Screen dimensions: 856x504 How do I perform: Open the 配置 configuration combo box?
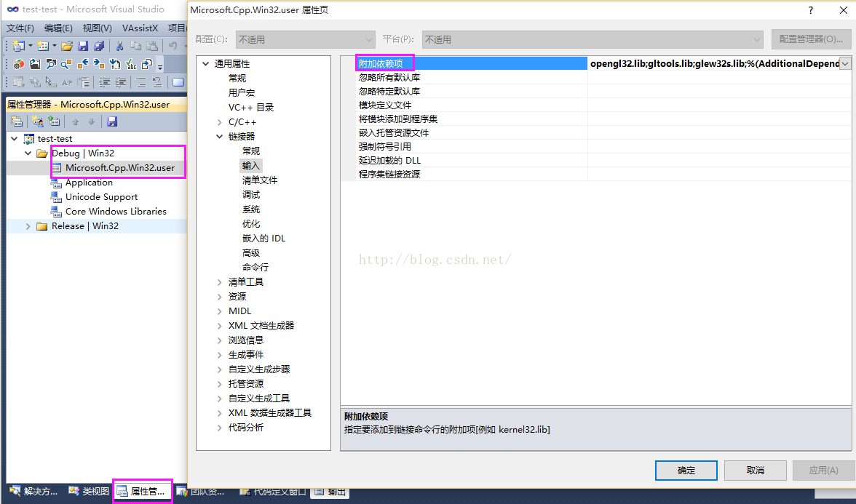click(305, 39)
